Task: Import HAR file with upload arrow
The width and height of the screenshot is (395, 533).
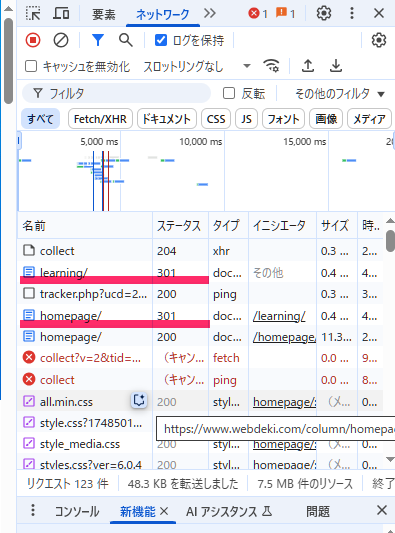Action: (308, 66)
